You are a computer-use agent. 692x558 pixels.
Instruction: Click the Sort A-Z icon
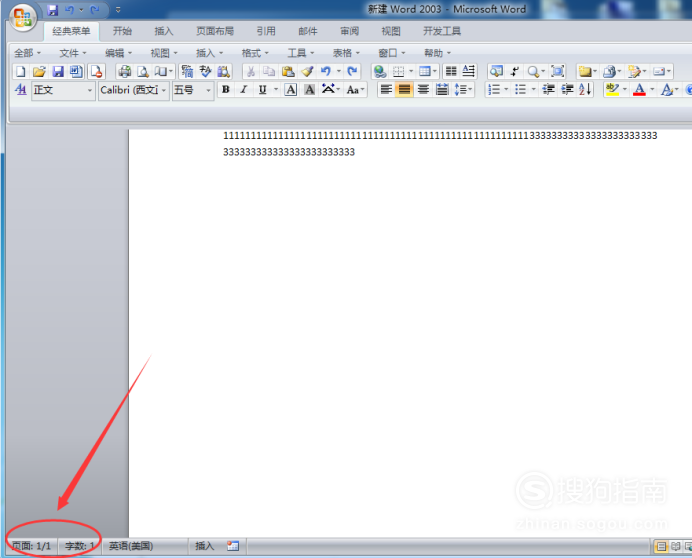(x=585, y=90)
